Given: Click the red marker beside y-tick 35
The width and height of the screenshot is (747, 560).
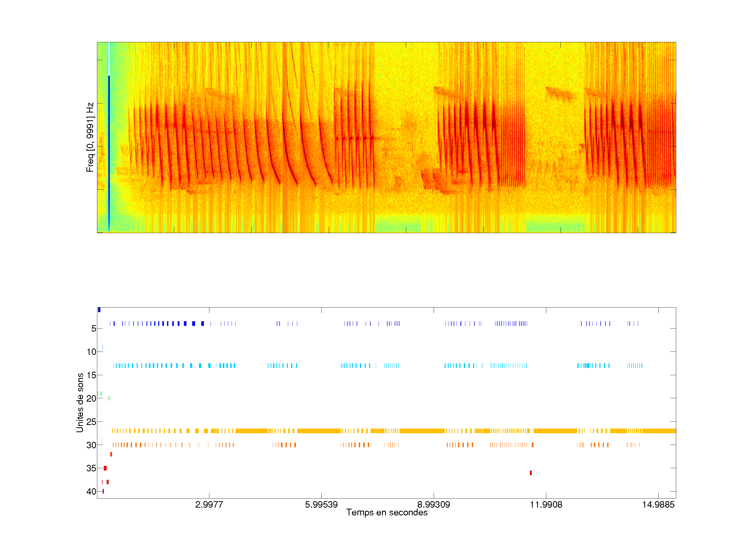Looking at the screenshot, I should click(105, 468).
